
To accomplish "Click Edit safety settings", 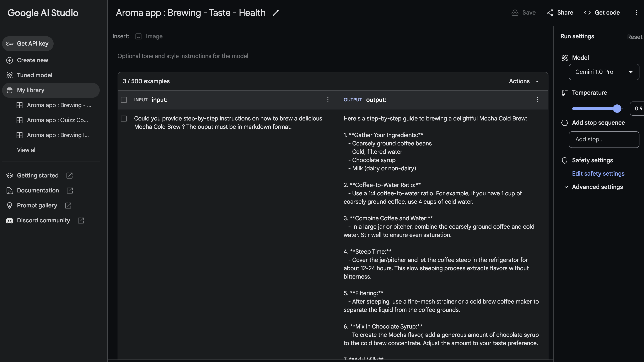I will (598, 174).
